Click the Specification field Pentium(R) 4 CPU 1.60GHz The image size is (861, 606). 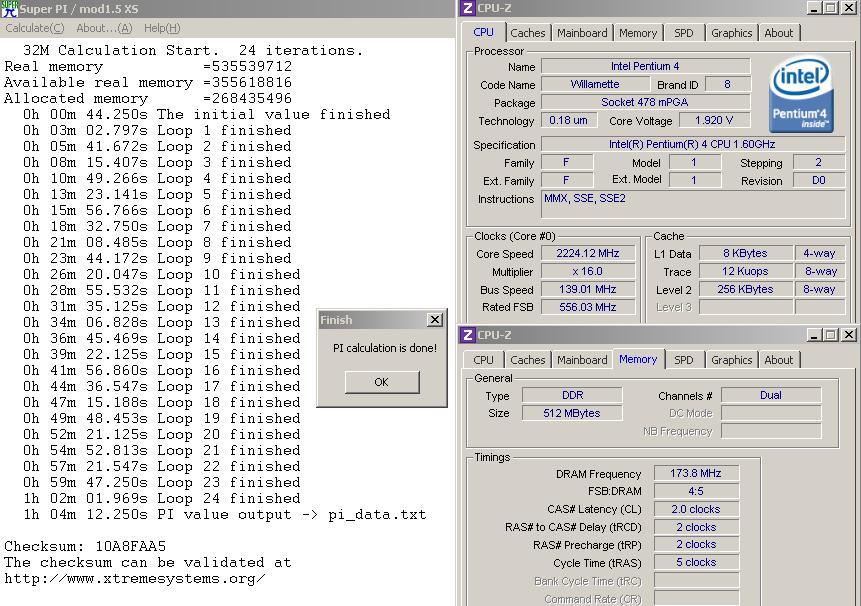tap(692, 144)
